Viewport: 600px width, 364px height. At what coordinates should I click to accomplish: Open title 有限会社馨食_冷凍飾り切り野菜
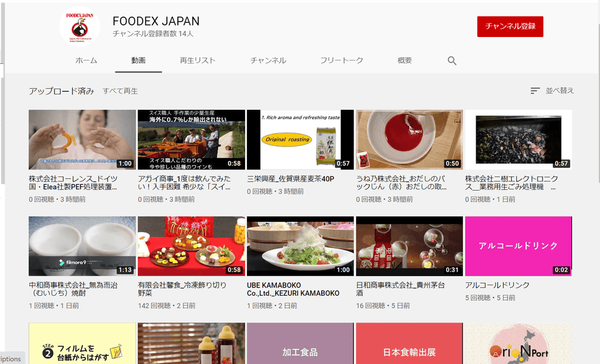(x=182, y=289)
